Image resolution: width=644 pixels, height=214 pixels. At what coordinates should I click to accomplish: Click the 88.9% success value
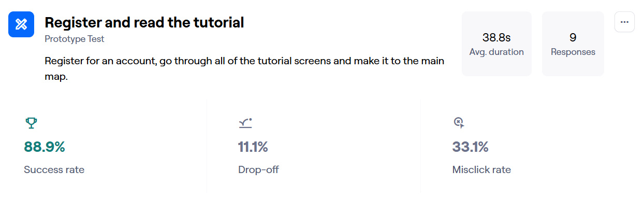tap(45, 147)
